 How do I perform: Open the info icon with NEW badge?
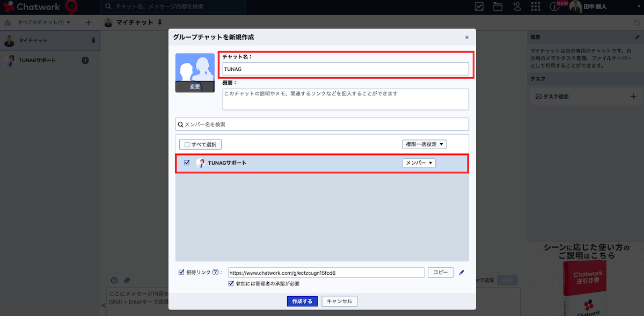click(x=554, y=7)
